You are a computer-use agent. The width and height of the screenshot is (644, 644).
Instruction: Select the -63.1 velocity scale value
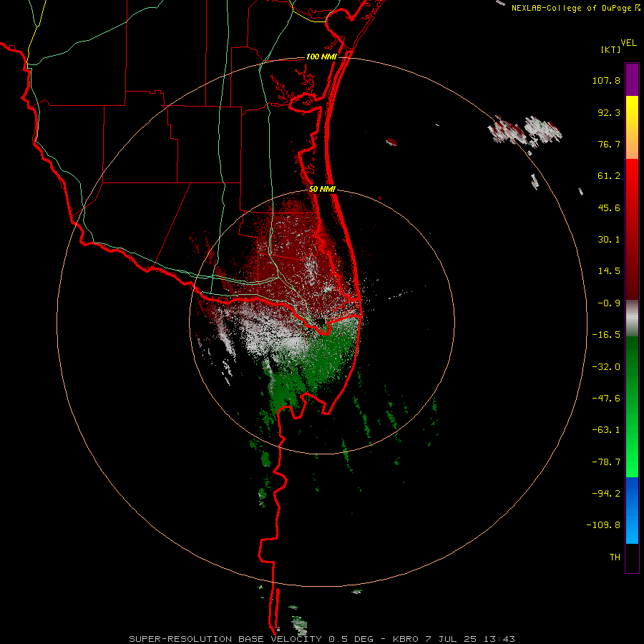606,430
